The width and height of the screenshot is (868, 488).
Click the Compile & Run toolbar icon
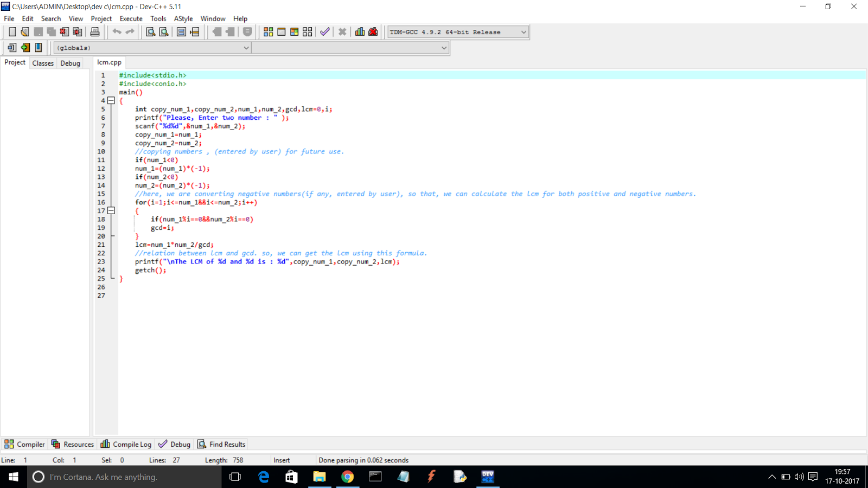[294, 32]
